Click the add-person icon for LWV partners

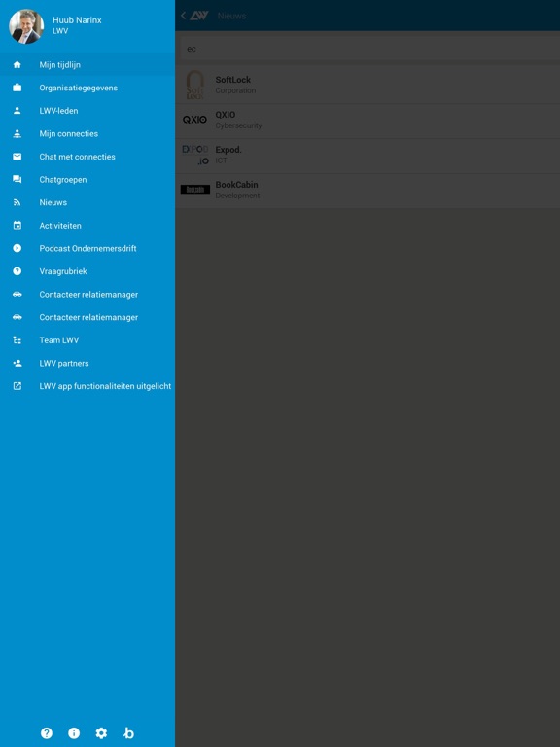(17, 363)
